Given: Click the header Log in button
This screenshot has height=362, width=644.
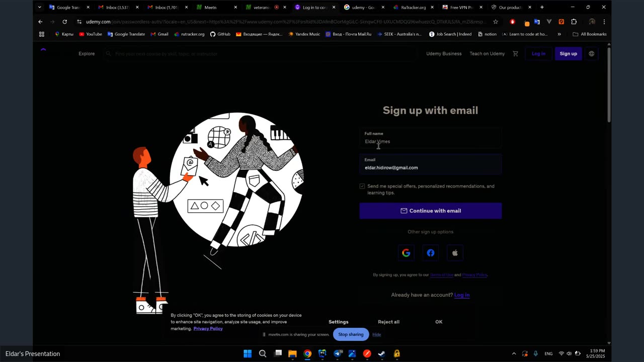Looking at the screenshot, I should 538,54.
